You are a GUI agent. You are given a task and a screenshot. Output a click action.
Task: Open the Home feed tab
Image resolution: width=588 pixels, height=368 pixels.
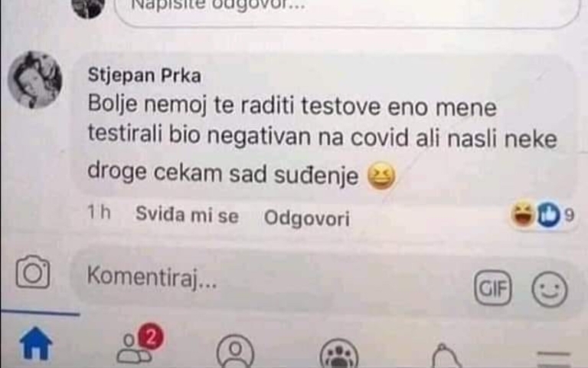36,343
